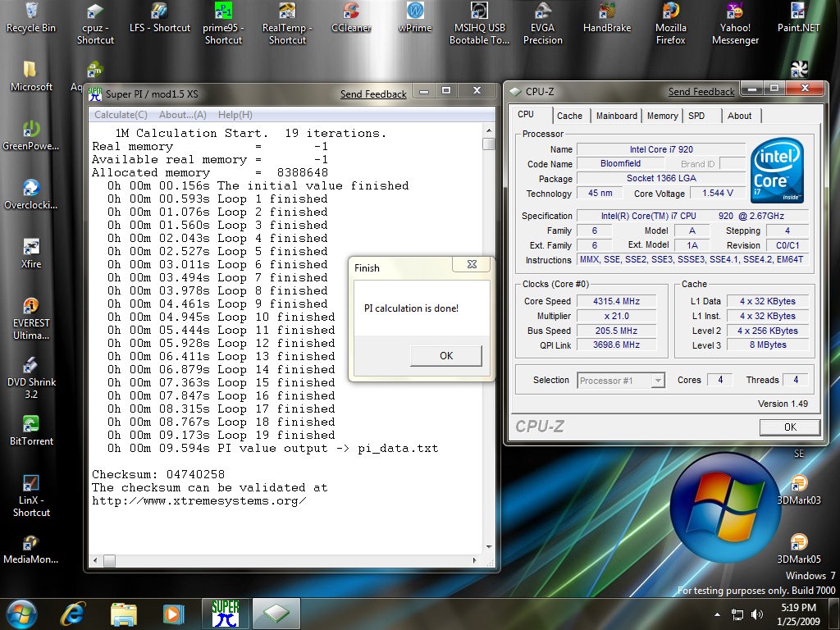Click the Super PI scroll right arrow

475,561
